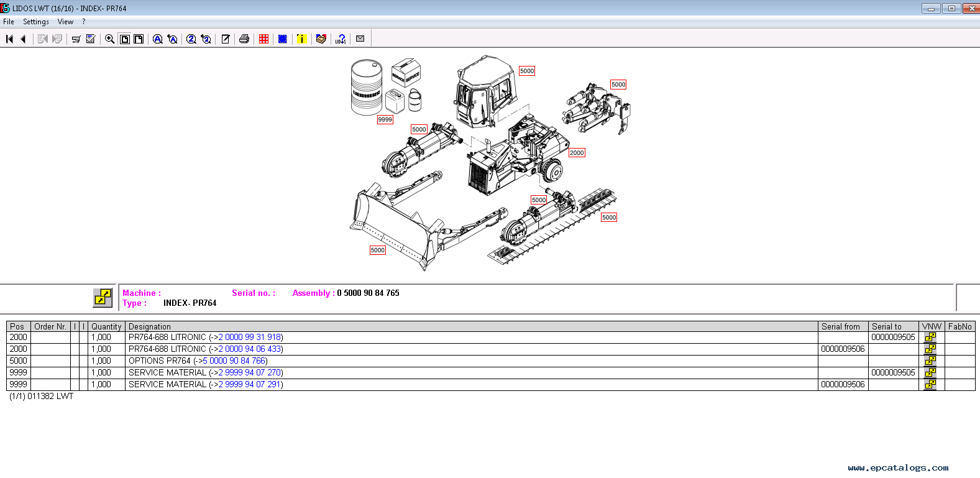The image size is (980, 478).
Task: Select the page with large-corner view icon
Action: 139,39
